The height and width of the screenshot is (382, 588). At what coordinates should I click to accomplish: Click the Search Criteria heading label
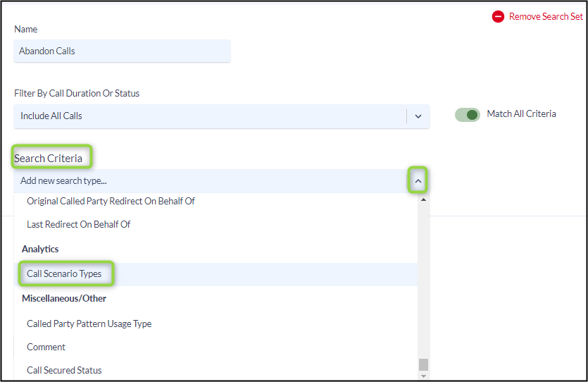48,159
